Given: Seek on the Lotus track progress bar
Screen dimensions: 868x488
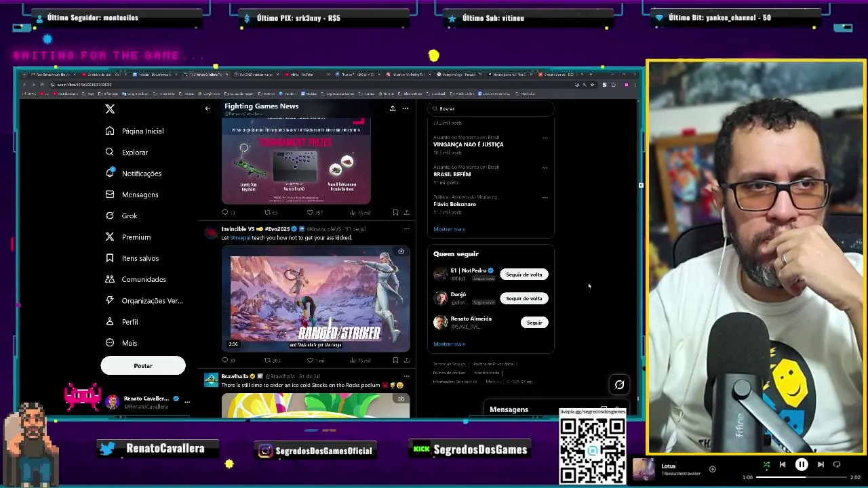Looking at the screenshot, I should pyautogui.click(x=802, y=477).
